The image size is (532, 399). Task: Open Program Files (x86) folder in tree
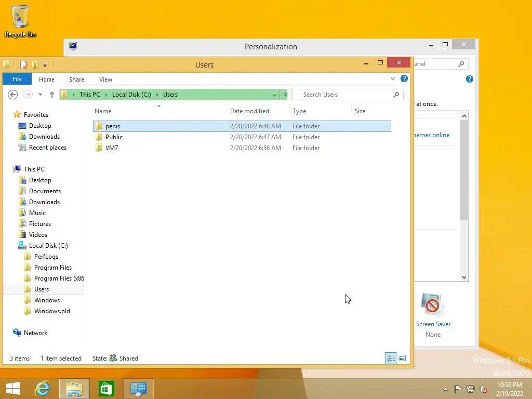[x=59, y=278]
